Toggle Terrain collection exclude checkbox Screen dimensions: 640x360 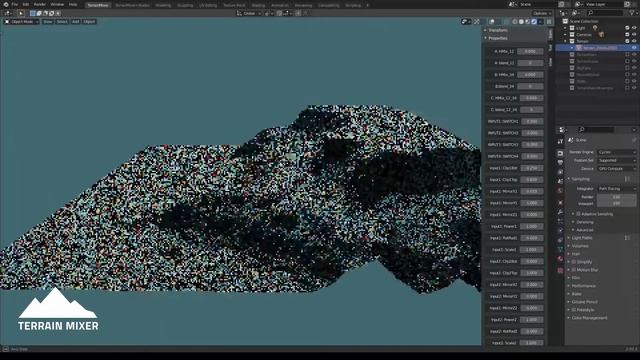(627, 41)
